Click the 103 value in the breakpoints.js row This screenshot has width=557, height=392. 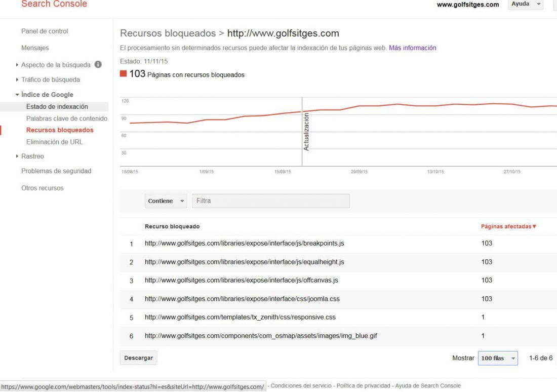(x=487, y=244)
